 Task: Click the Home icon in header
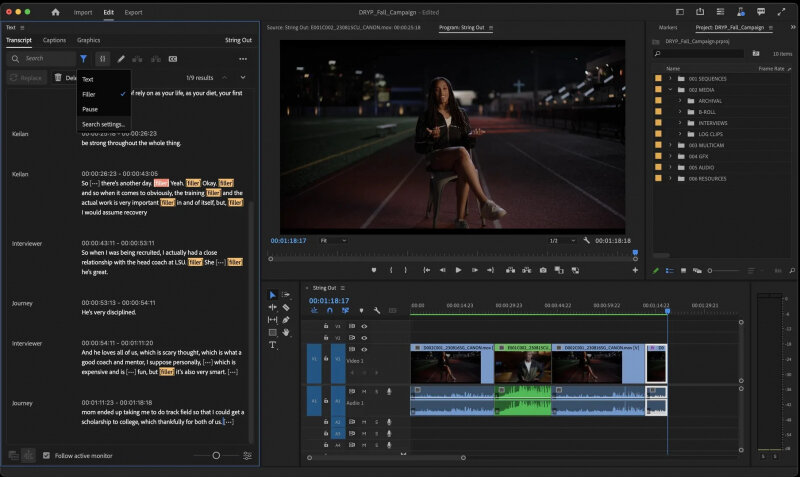coord(55,12)
